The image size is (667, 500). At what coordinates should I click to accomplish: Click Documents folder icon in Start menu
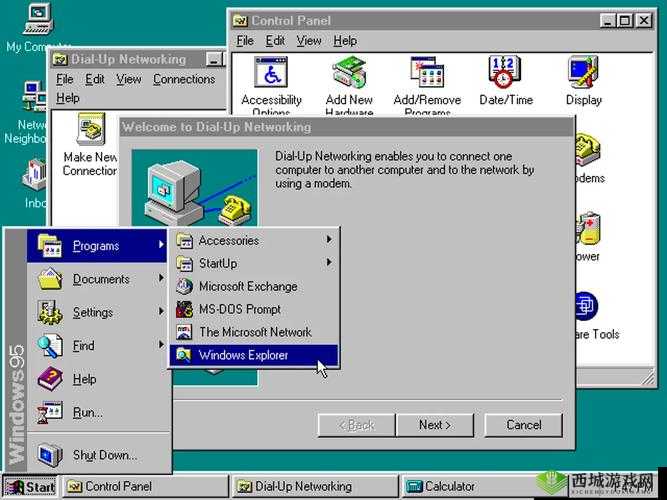click(x=50, y=279)
